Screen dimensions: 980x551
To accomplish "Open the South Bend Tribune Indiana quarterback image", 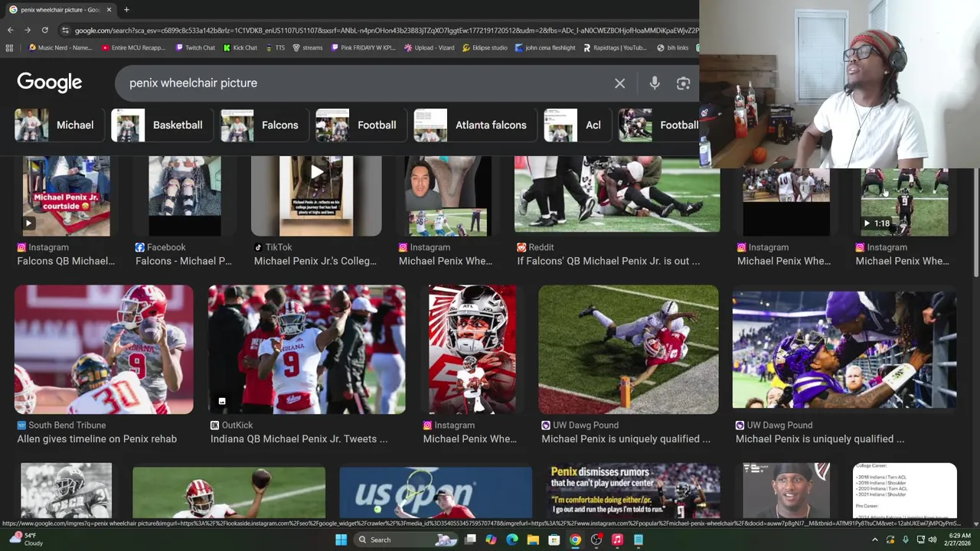I will coord(104,350).
